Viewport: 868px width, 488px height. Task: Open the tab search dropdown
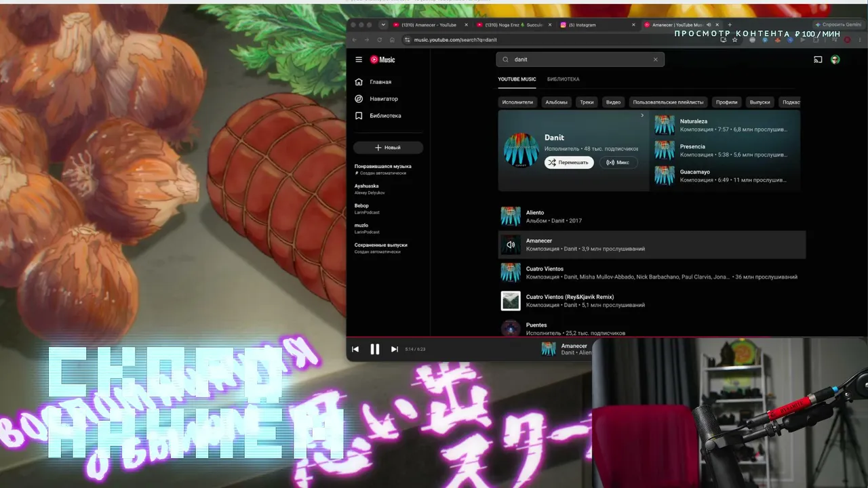[x=383, y=25]
